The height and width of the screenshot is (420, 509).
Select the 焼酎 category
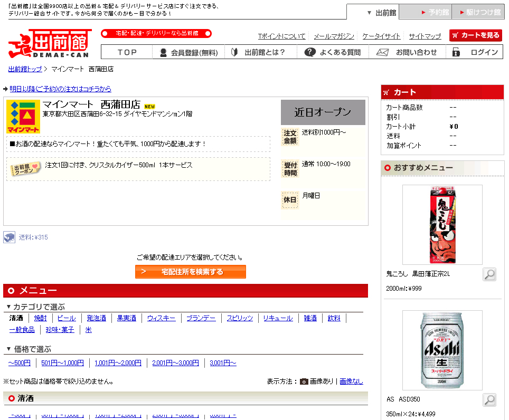41,318
